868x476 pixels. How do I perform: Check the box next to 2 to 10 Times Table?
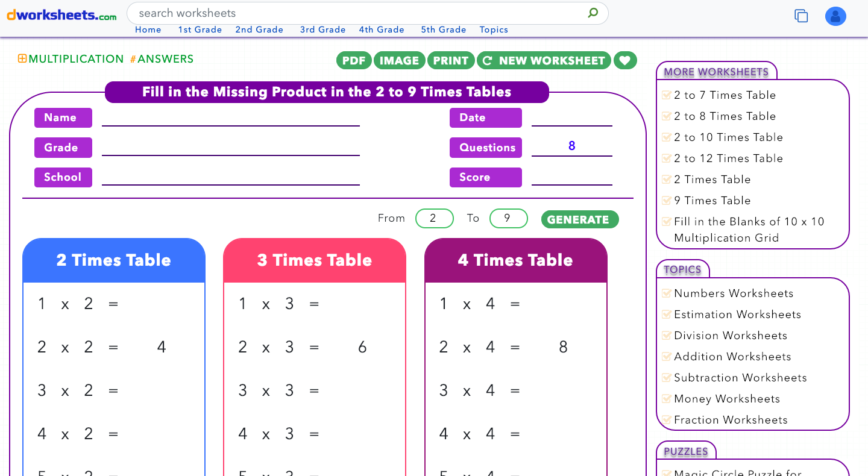tap(666, 137)
